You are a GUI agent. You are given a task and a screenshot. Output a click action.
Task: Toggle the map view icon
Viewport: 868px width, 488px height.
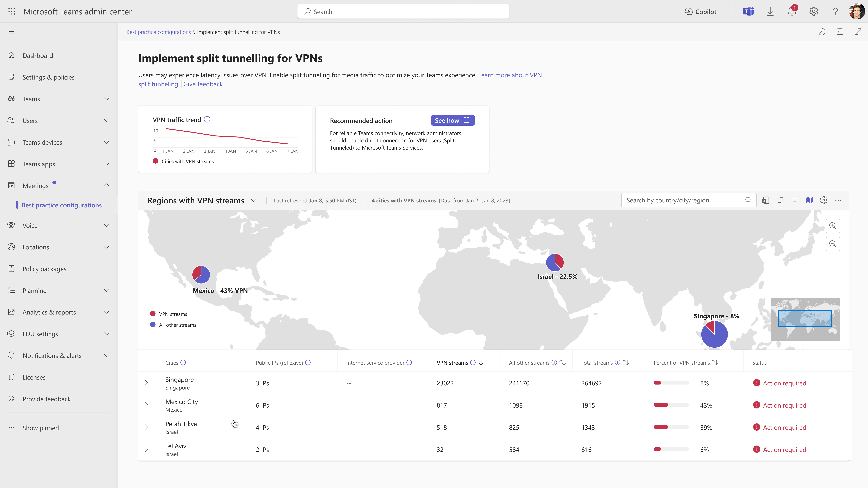[x=809, y=200]
